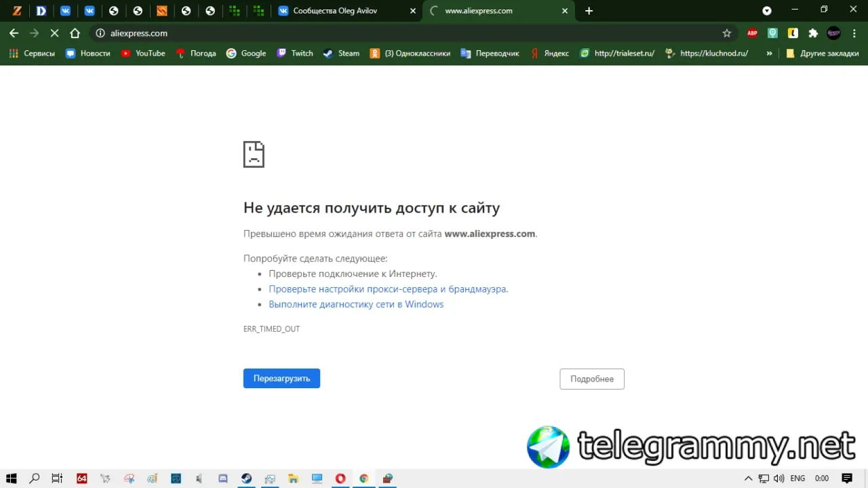Open Discord from the taskbar
The width and height of the screenshot is (868, 488).
coord(223,478)
